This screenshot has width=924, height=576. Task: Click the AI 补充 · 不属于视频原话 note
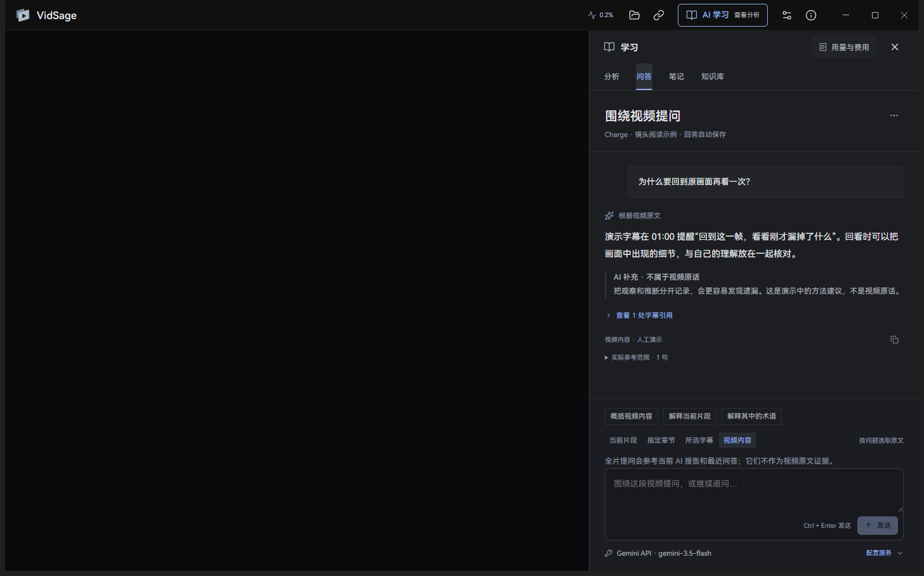[x=656, y=277]
